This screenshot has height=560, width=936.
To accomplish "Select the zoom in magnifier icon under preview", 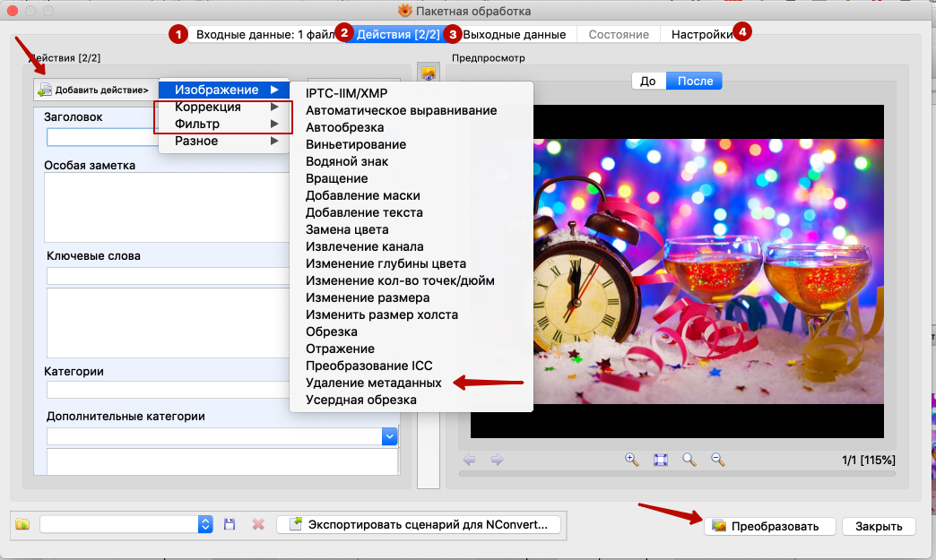I will coord(631,459).
